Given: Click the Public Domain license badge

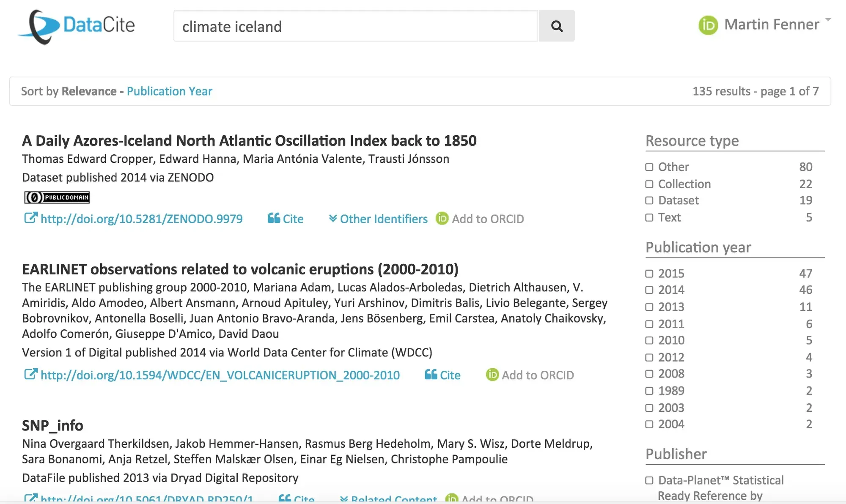Looking at the screenshot, I should (57, 197).
